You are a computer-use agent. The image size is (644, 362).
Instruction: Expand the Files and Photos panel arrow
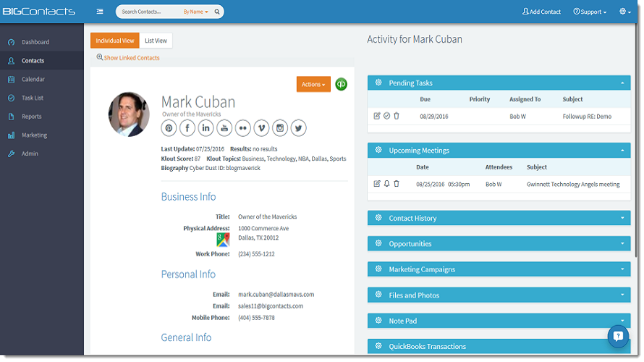point(622,295)
